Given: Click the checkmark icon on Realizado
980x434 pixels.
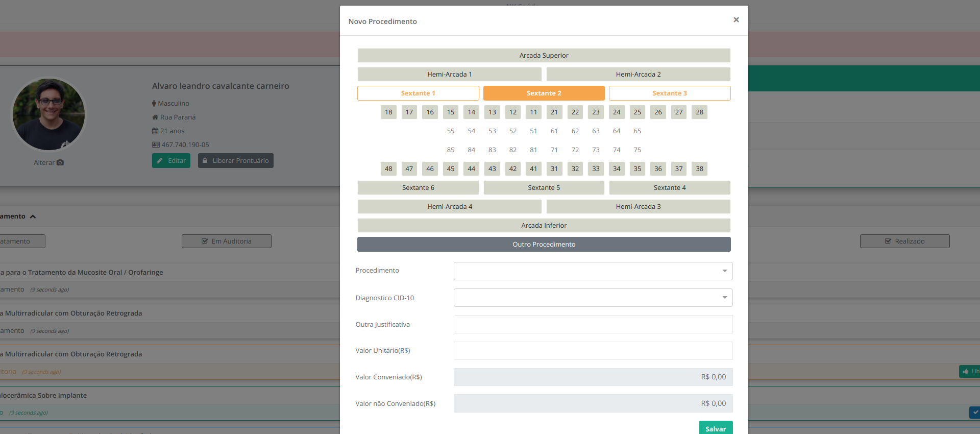Looking at the screenshot, I should (x=888, y=242).
